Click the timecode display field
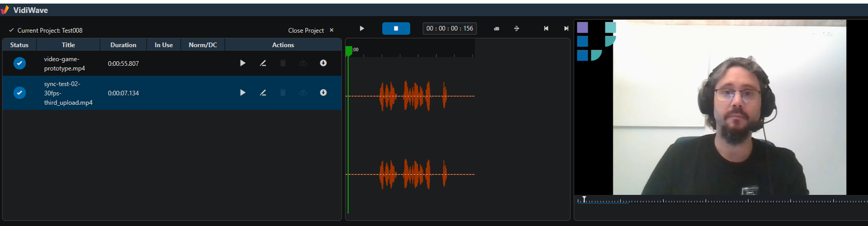Screen dimensions: 868x226 pos(450,29)
